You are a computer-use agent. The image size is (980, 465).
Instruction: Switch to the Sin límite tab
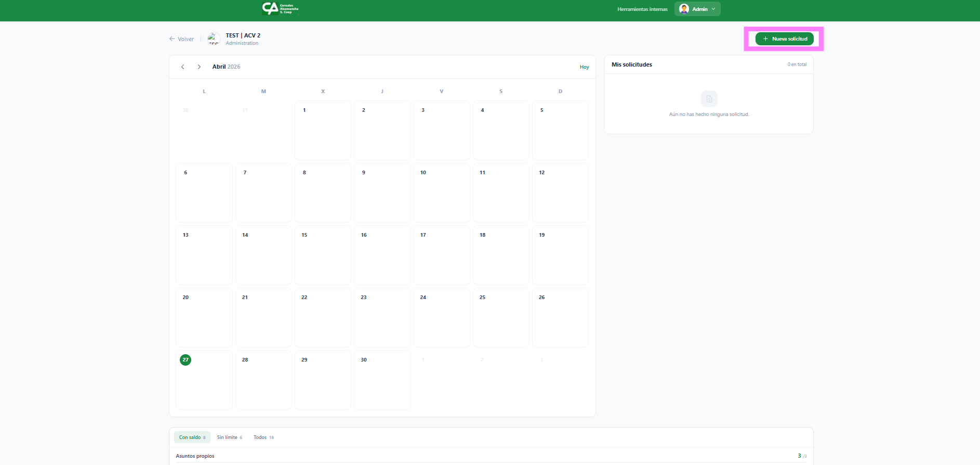coord(229,437)
